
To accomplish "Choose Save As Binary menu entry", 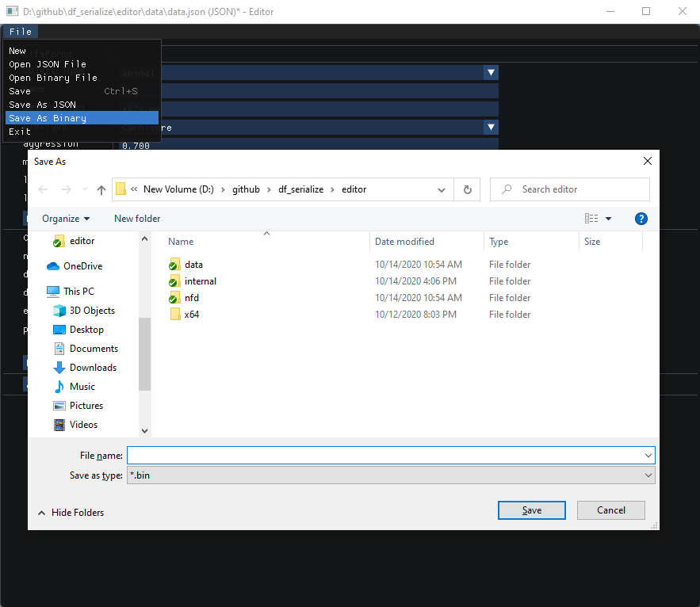I will tap(82, 118).
